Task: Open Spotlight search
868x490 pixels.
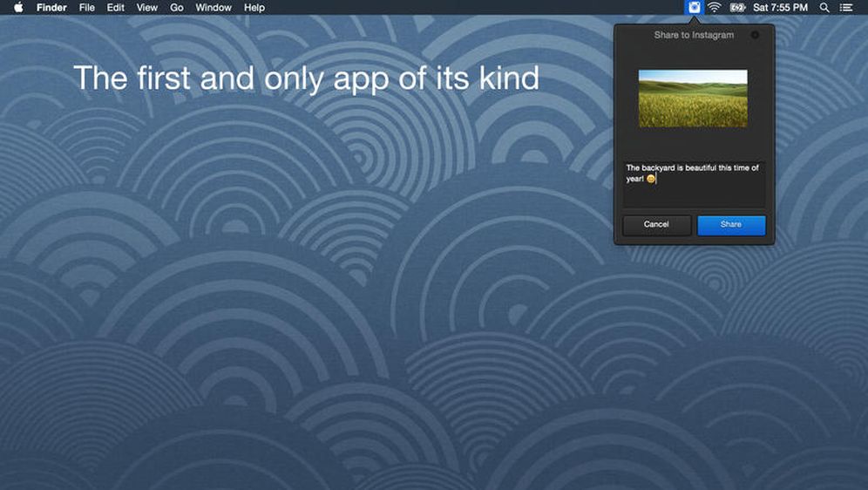Action: coord(824,7)
